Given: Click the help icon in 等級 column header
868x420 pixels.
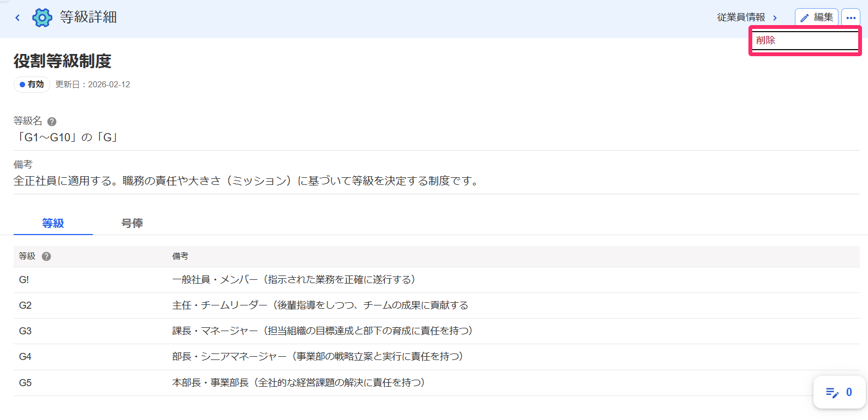Looking at the screenshot, I should tap(46, 256).
